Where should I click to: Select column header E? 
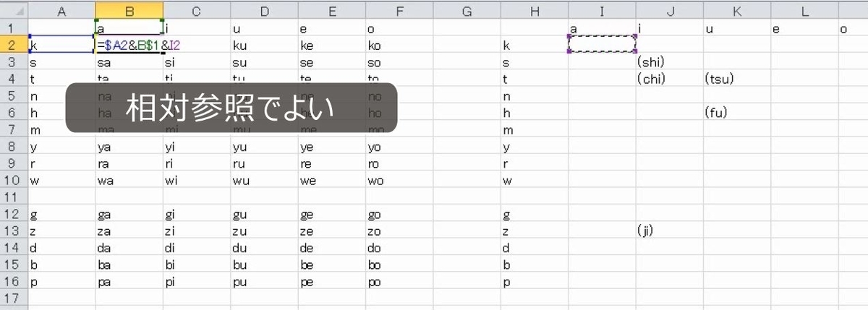pyautogui.click(x=332, y=11)
